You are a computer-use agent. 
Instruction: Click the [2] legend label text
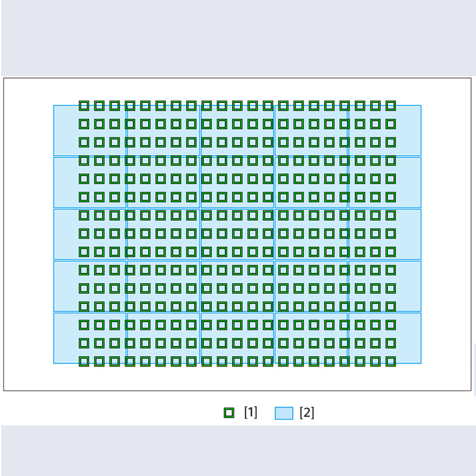[x=306, y=412]
